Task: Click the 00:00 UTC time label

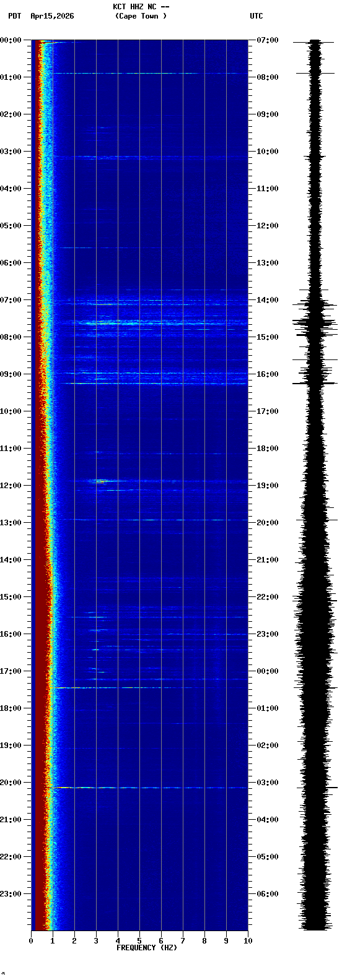Action: click(x=268, y=671)
